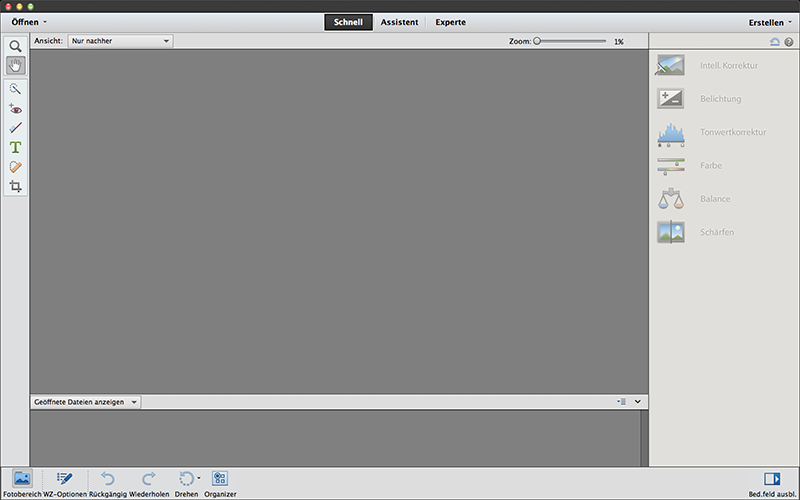
Task: Click the Zoom slider handle
Action: click(537, 41)
